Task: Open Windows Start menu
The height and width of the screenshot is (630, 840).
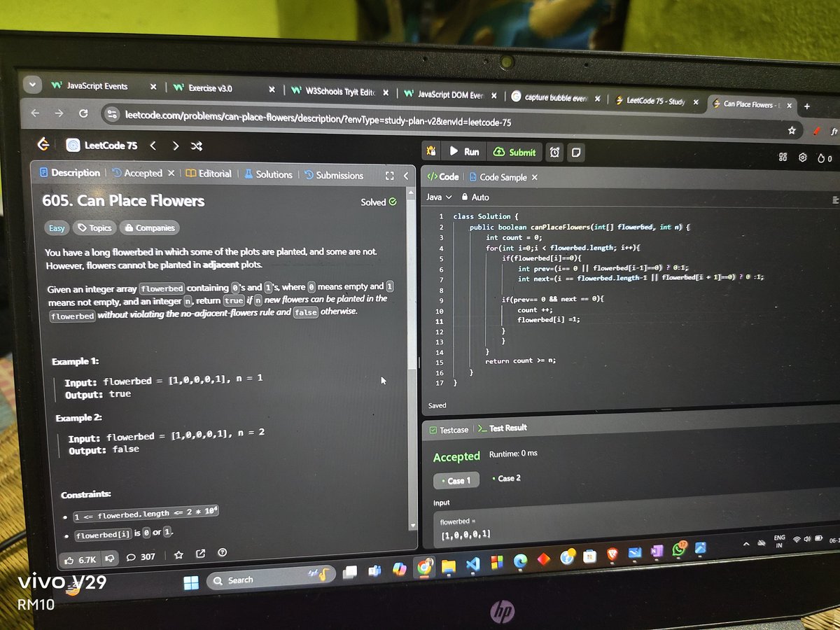Action: [191, 582]
